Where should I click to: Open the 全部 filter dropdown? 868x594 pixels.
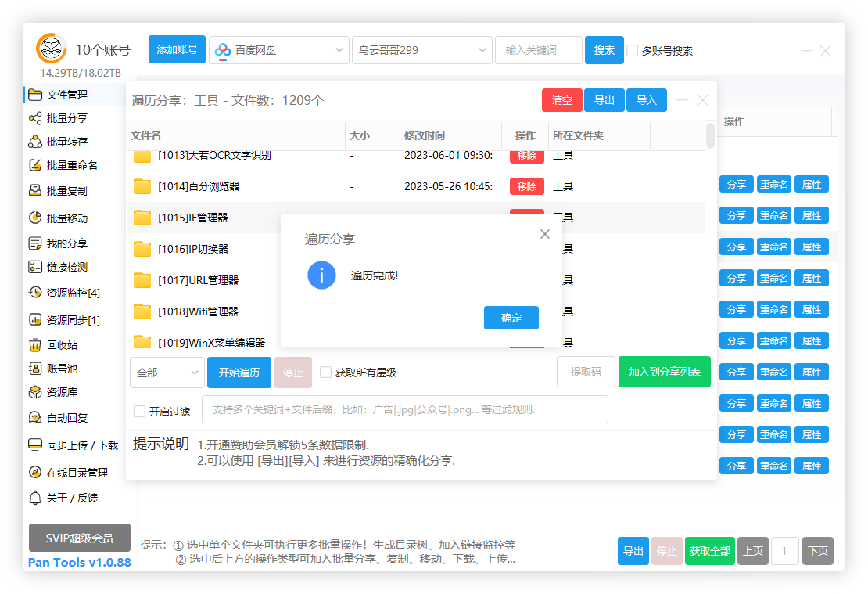[167, 373]
